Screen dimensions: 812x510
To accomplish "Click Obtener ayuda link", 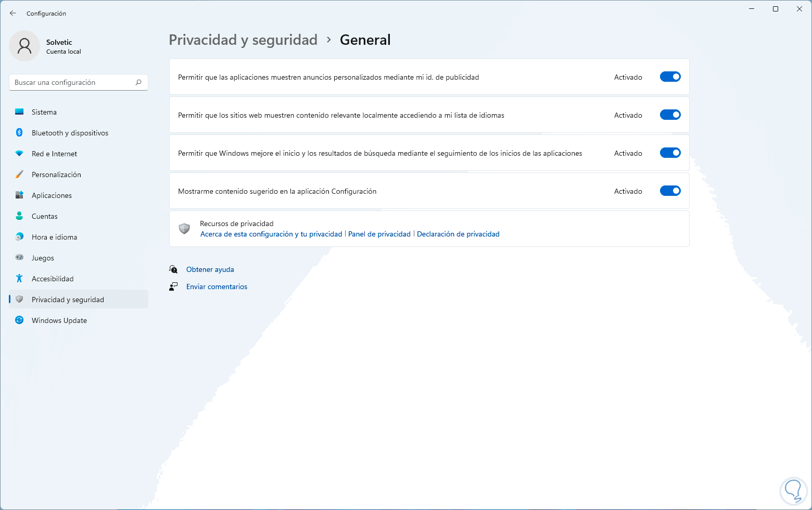I will [x=210, y=269].
